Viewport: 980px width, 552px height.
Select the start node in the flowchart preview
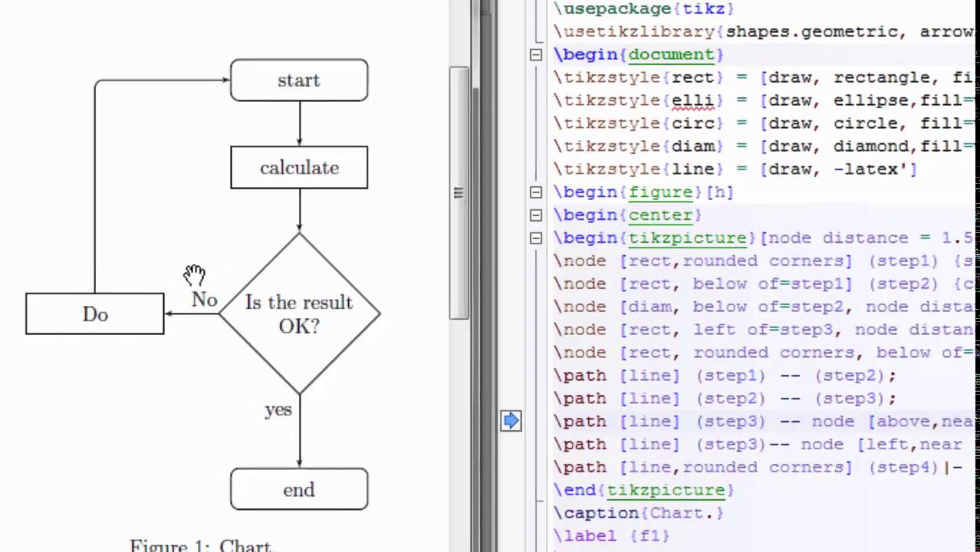pos(298,80)
